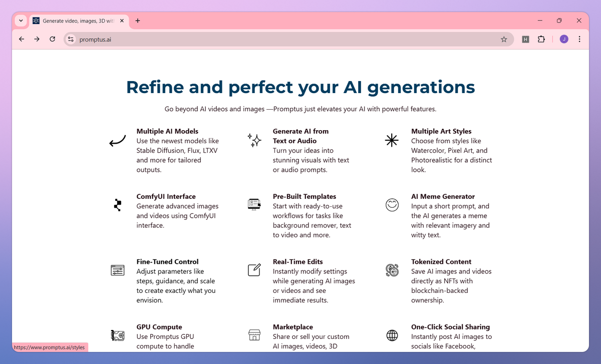Screen dimensions: 601x364
Task: Open the J profile avatar menu
Action: [x=564, y=39]
